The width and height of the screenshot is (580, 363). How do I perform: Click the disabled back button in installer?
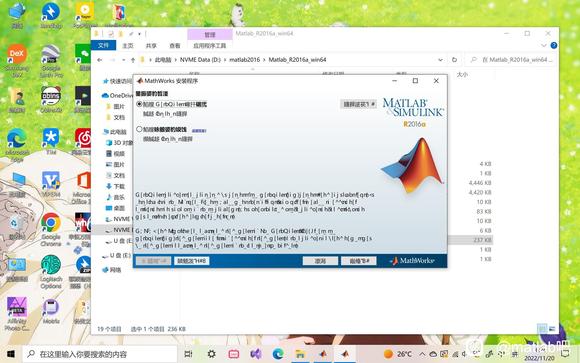pyautogui.click(x=153, y=261)
